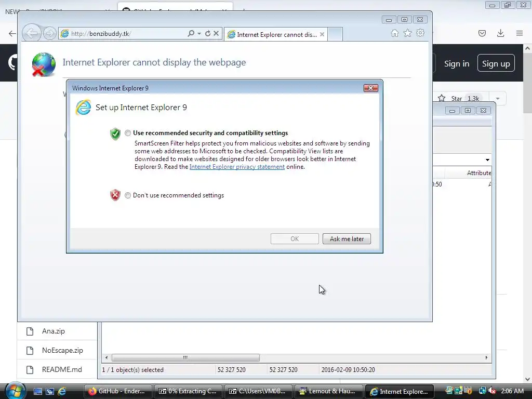
Task: Click the disabled OK button
Action: [295, 238]
